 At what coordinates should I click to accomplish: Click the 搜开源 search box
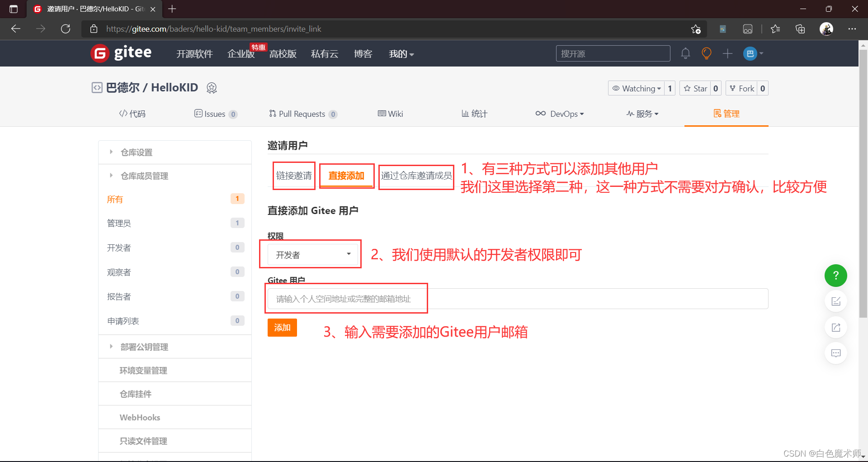click(613, 53)
